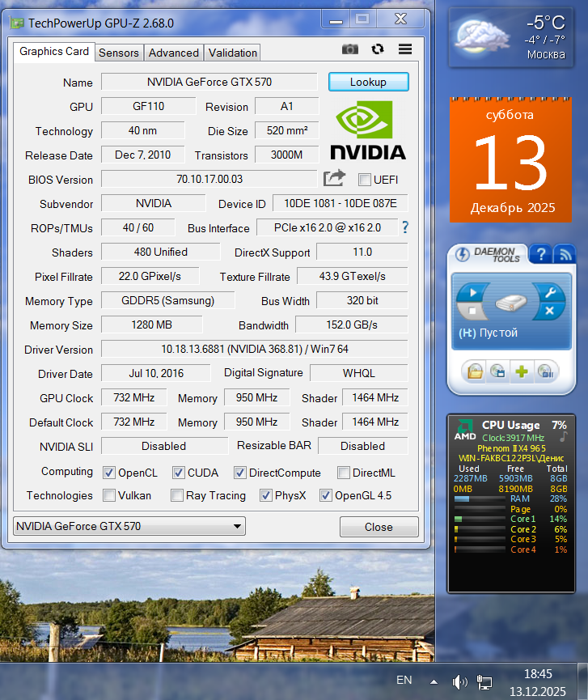The height and width of the screenshot is (700, 588).
Task: Click the RAM usage bar in CPU gadget
Action: coord(479,498)
